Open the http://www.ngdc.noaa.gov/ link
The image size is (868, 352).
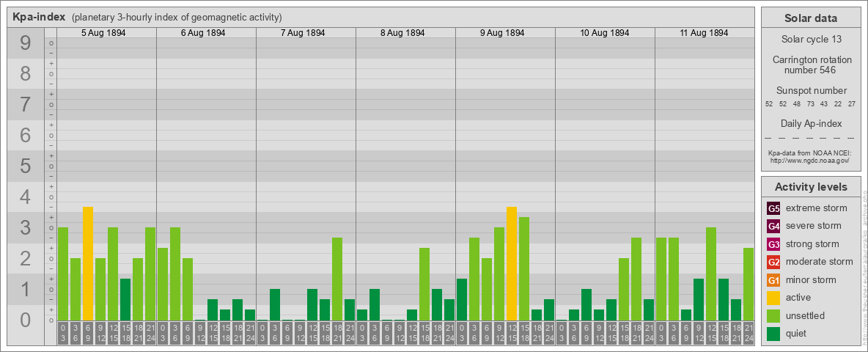810,160
